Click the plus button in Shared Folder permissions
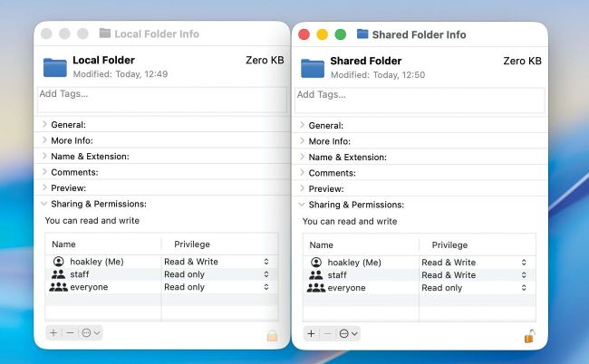589x364 pixels. pos(311,333)
